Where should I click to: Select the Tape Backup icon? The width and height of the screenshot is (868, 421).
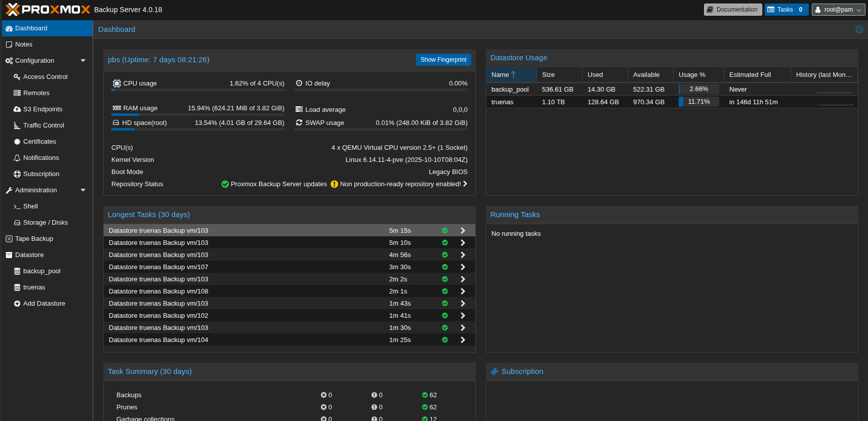click(9, 239)
